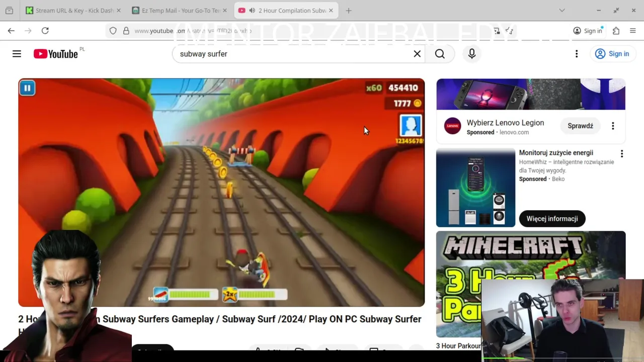The image size is (644, 362).
Task: Click the padlock site info icon
Action: click(x=126, y=31)
